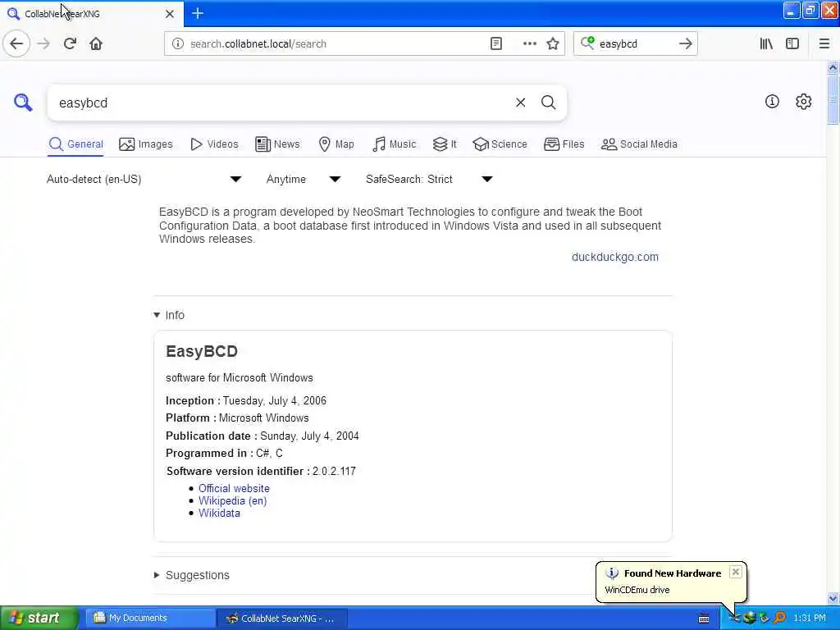Switch to My Documents taskbar window
The height and width of the screenshot is (630, 840).
coord(149,618)
